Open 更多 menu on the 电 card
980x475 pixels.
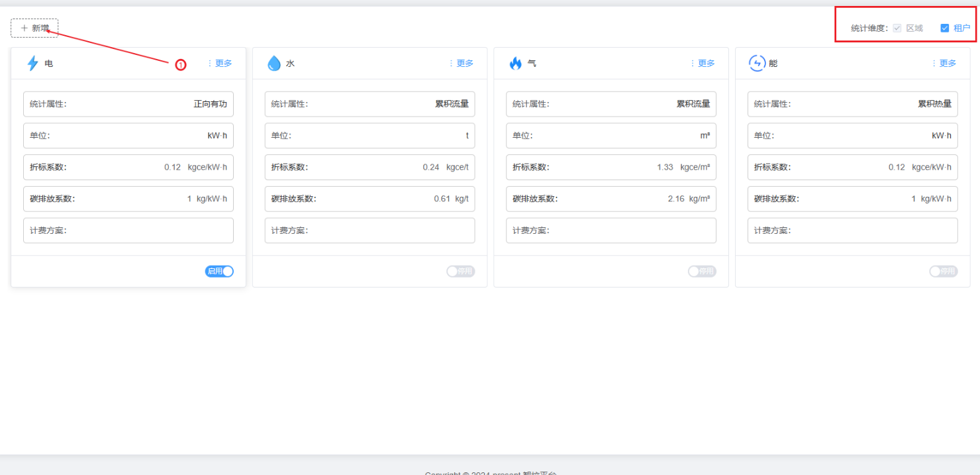(x=220, y=64)
